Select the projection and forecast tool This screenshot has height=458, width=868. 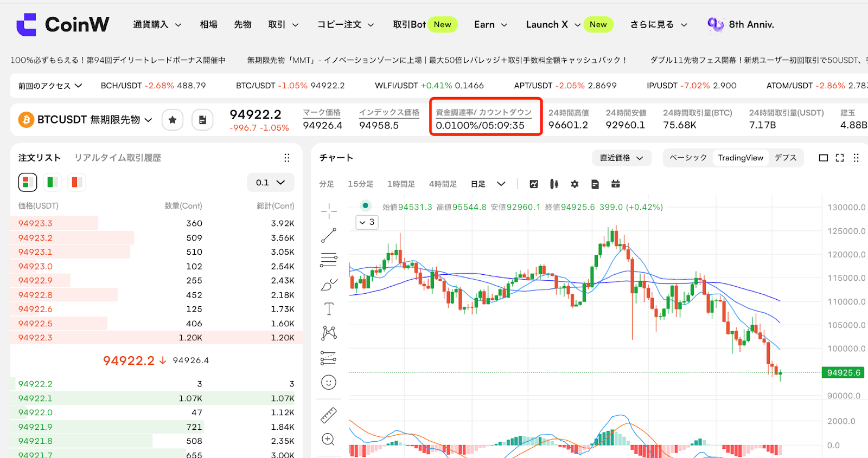(x=329, y=358)
